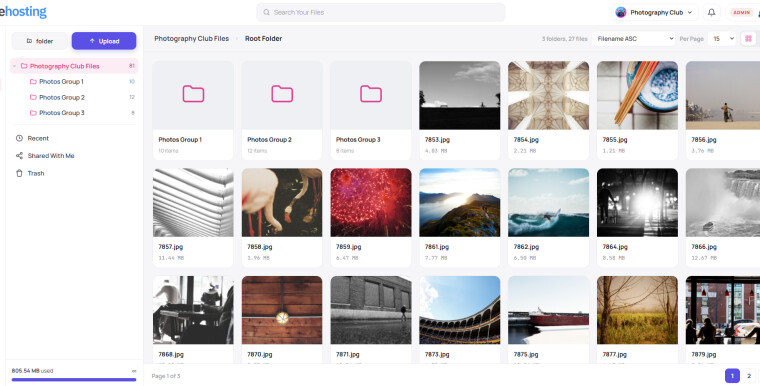Open thumbnail 7856.jpg beach photo
The image size is (760, 386).
[723, 95]
